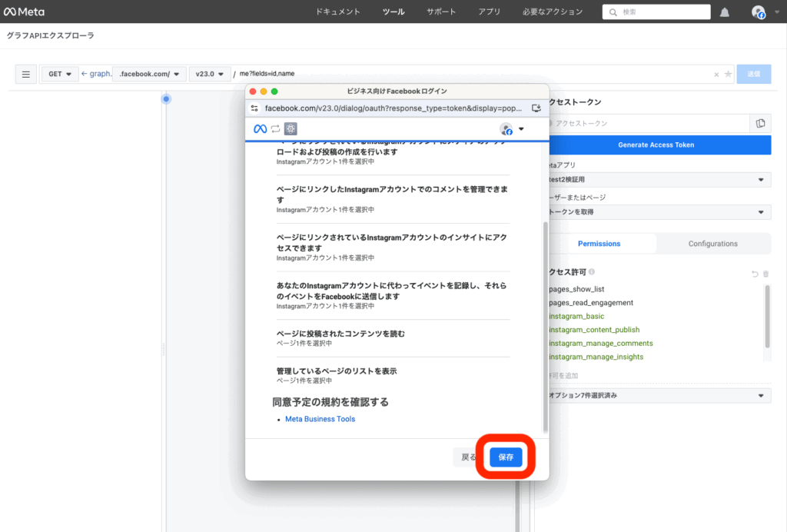Select the instagram_manage_insights permission

(x=596, y=357)
